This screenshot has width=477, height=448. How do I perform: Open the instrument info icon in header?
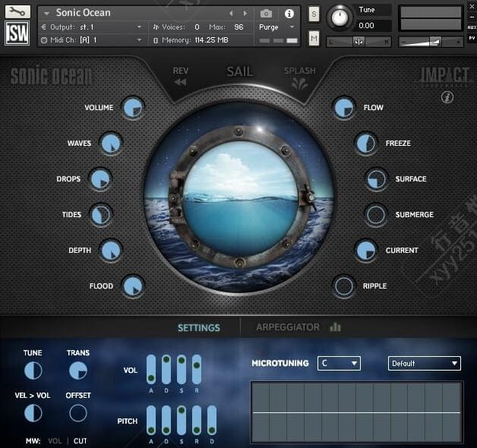(x=289, y=14)
